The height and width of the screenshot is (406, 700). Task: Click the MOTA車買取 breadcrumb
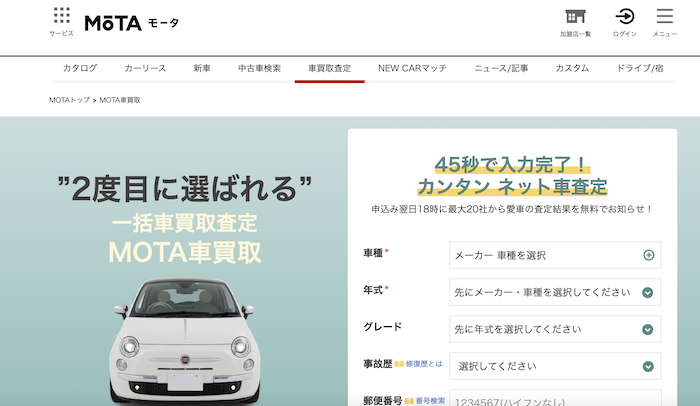[x=120, y=100]
